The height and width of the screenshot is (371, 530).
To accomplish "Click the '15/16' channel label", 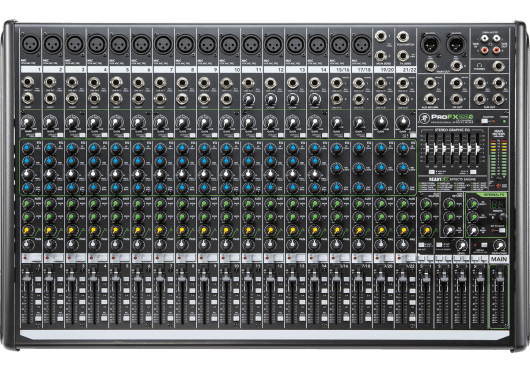I will coord(343,70).
